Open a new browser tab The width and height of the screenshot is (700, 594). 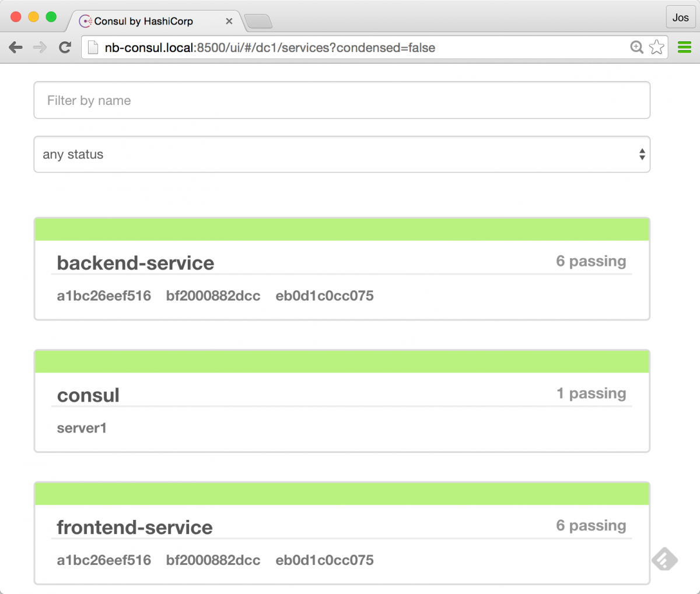258,22
